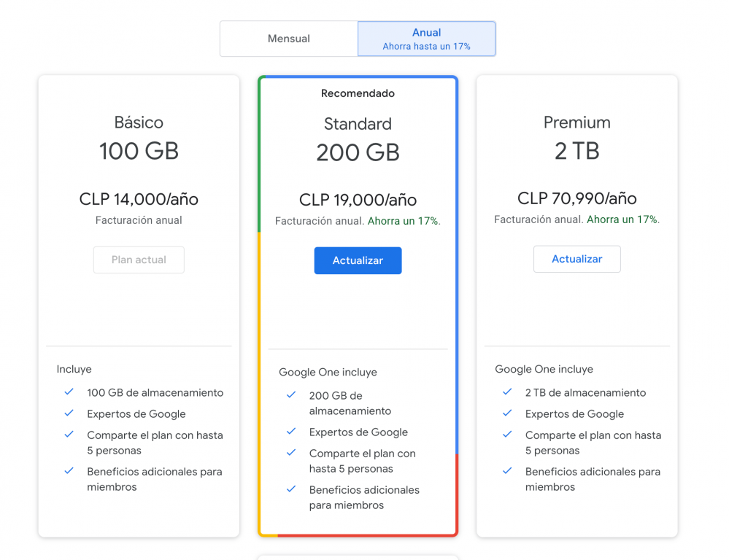Click checkmark by Beneficios adicionales in Premium
The image size is (729, 560).
[x=507, y=472]
